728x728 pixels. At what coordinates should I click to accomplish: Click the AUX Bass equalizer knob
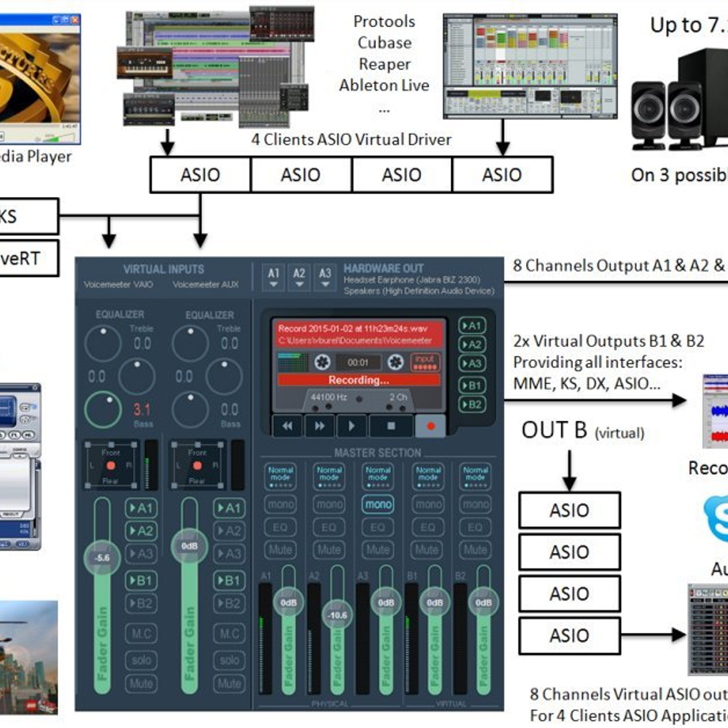coord(190,409)
